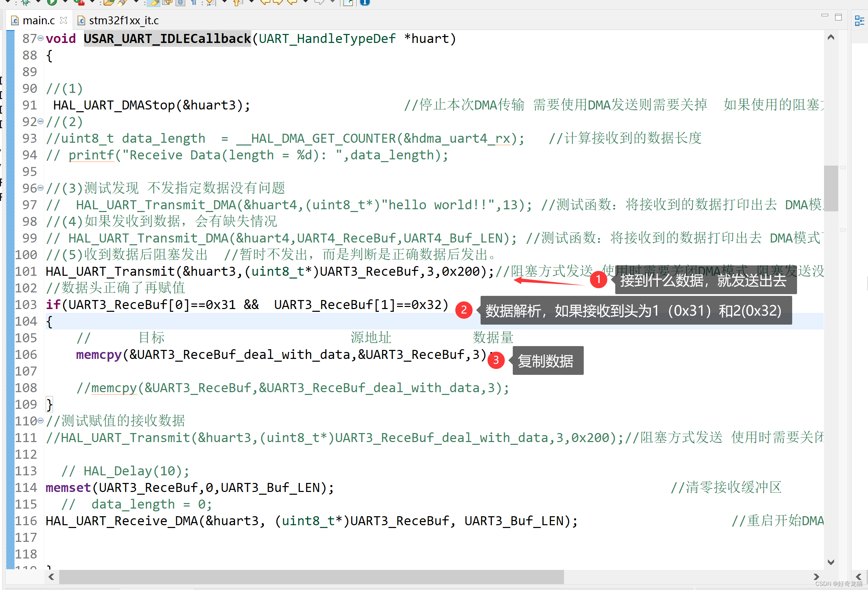Click the UART3_Buf_LEN argument in memset
This screenshot has width=868, height=590.
[274, 487]
